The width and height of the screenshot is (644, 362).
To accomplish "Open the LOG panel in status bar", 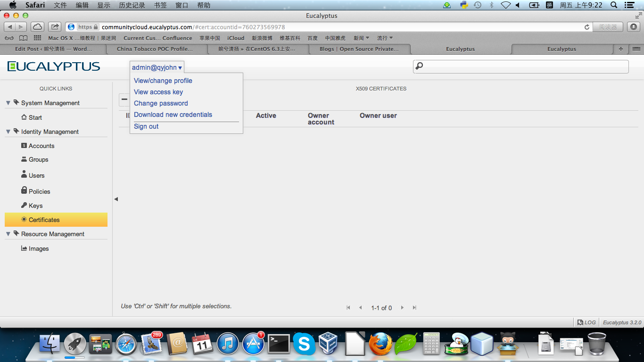I will [586, 322].
